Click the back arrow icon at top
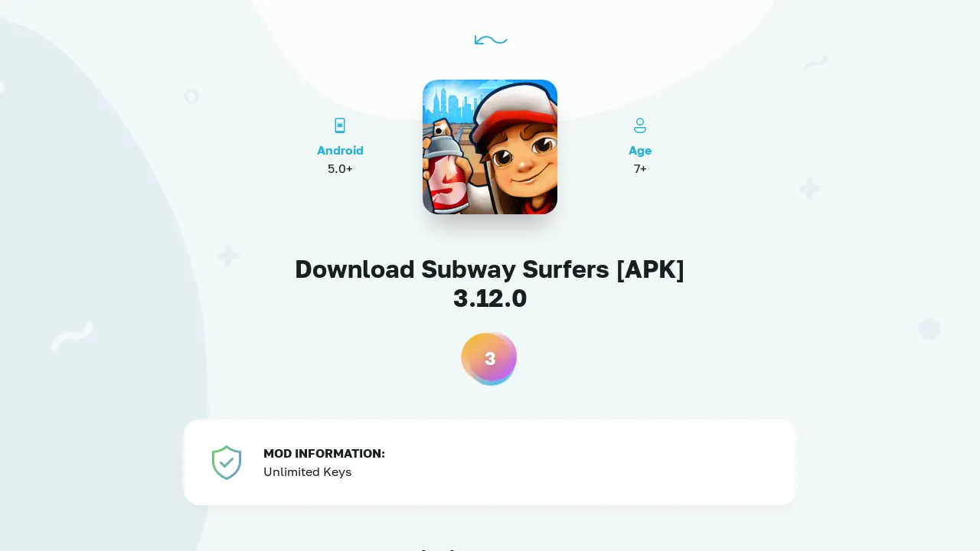980x551 pixels. (491, 40)
